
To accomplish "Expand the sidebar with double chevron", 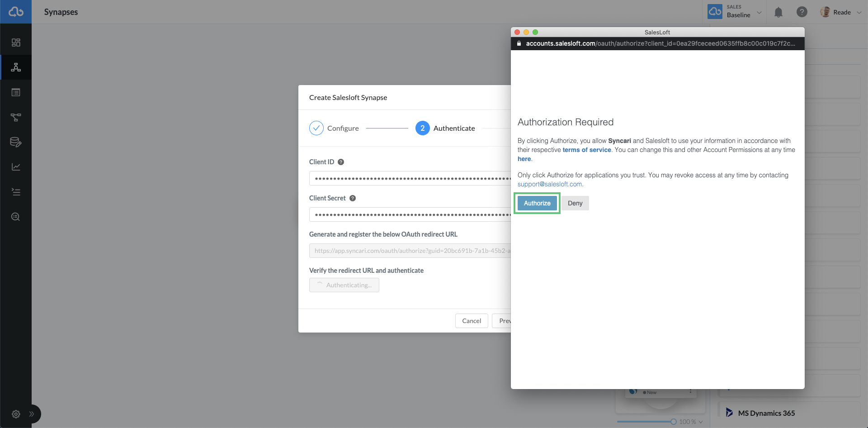I will pos(32,414).
